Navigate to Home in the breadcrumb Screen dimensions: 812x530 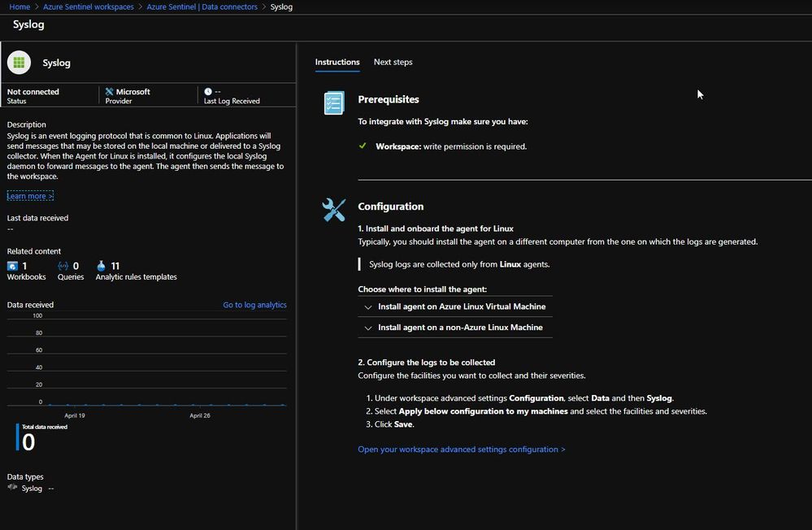(18, 7)
